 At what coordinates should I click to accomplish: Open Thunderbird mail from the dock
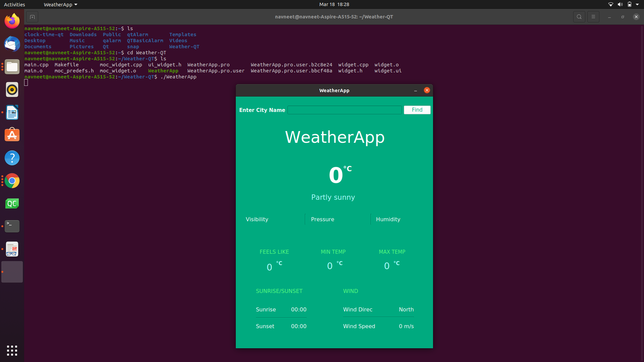coord(12,44)
